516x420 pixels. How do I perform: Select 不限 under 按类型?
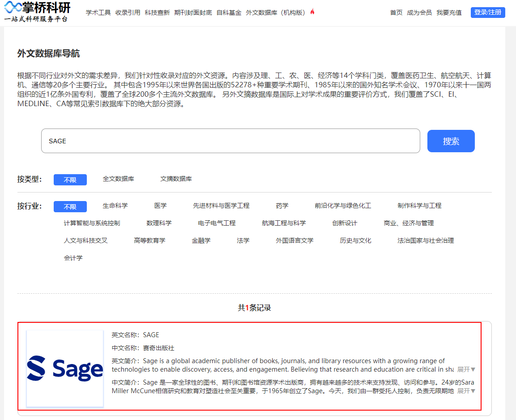tap(70, 180)
